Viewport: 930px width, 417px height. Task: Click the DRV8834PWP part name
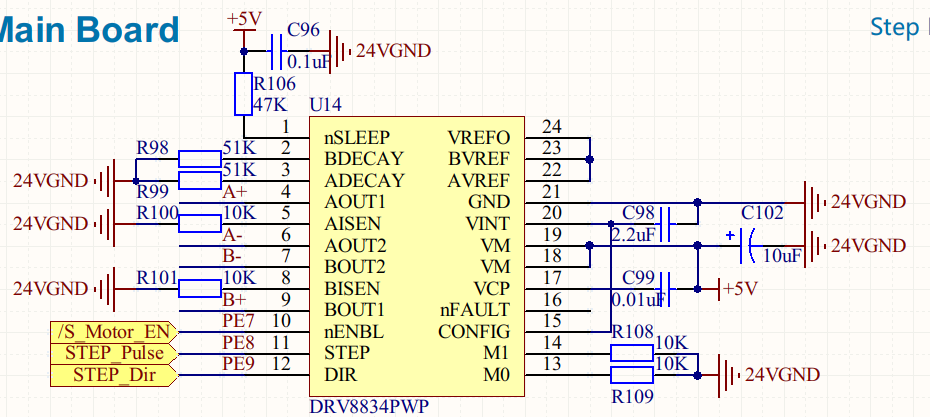(369, 407)
